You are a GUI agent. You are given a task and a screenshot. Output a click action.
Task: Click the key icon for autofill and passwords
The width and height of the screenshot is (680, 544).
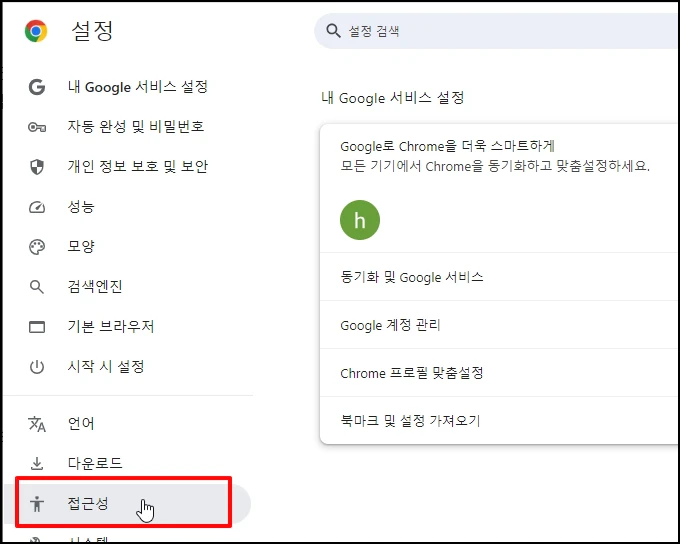pos(37,127)
